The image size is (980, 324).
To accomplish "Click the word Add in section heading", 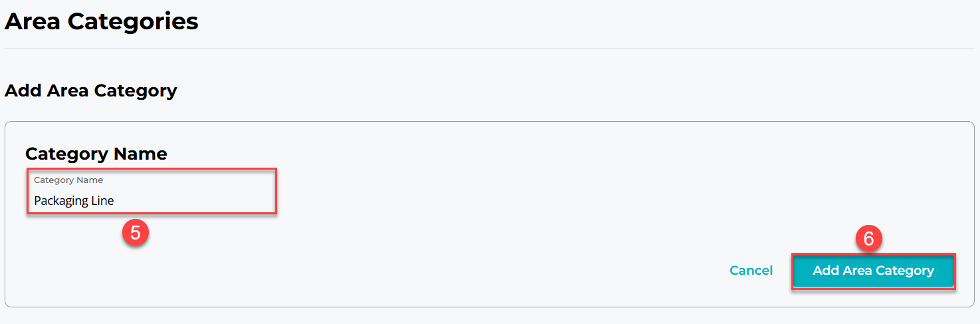I will coord(23,90).
